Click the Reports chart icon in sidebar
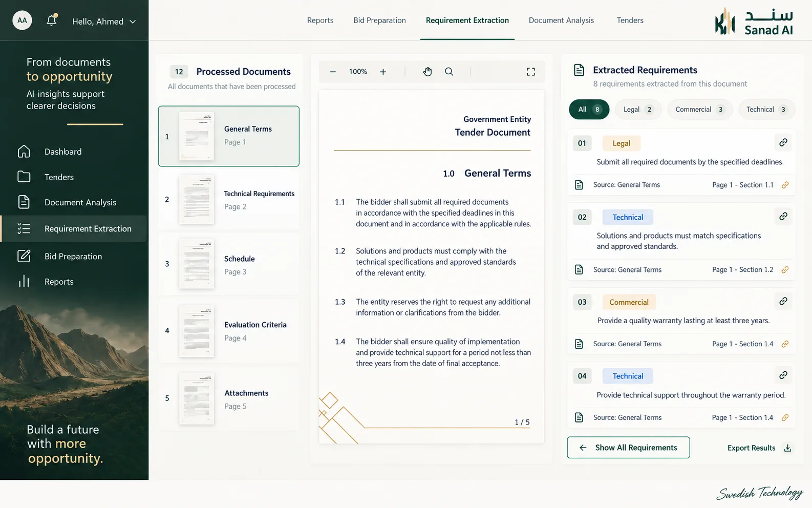The width and height of the screenshot is (812, 508). point(24,281)
